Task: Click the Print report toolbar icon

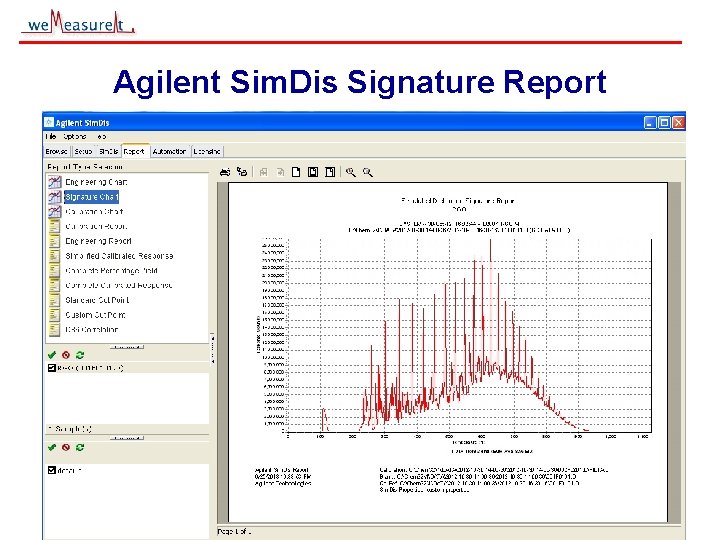Action: point(225,172)
